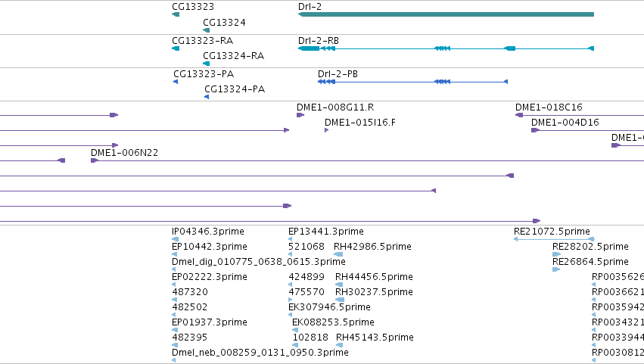Select BAC clone DME1-008G11.R
The width and height of the screenshot is (644, 364).
click(x=335, y=107)
